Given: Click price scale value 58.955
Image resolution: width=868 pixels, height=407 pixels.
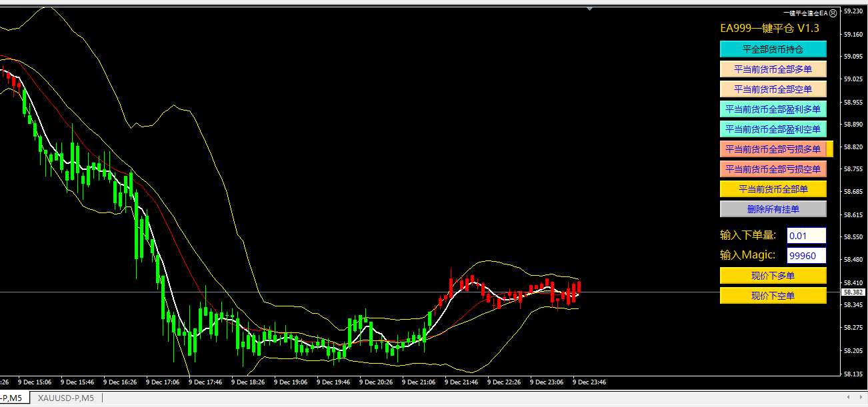Looking at the screenshot, I should 853,102.
